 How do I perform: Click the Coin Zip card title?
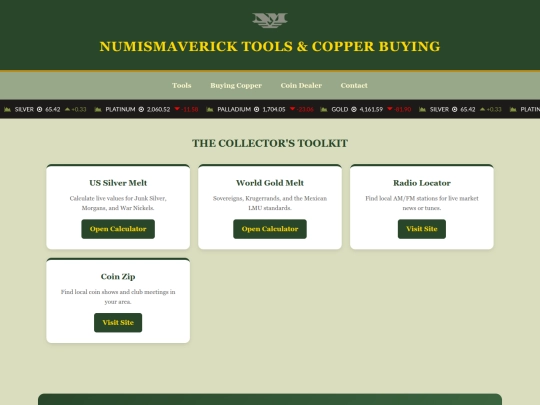[x=118, y=277]
